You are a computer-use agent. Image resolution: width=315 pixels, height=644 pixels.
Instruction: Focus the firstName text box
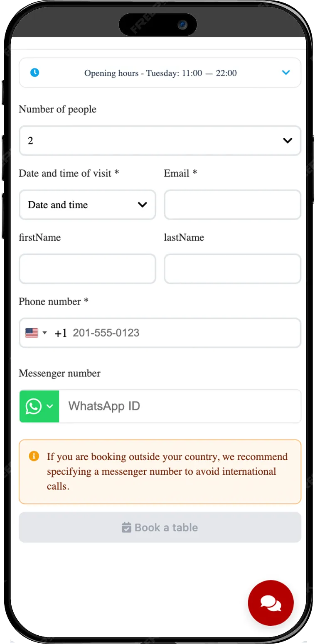(87, 269)
